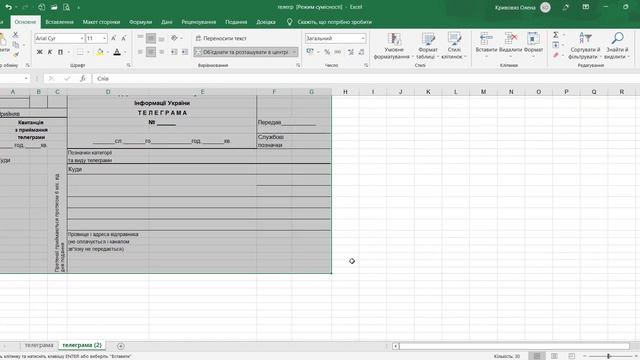Increase font size with the large A

(x=113, y=38)
